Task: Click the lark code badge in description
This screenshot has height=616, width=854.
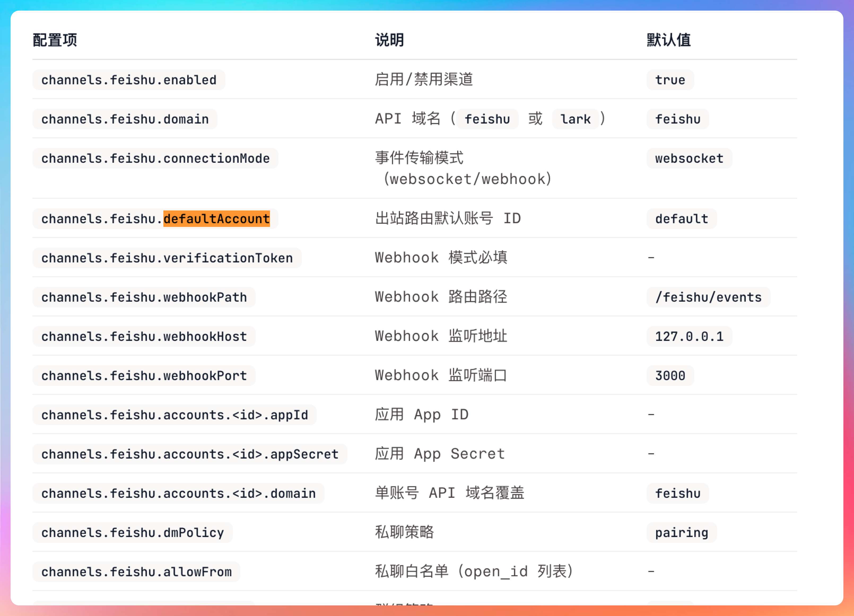Action: pyautogui.click(x=575, y=119)
